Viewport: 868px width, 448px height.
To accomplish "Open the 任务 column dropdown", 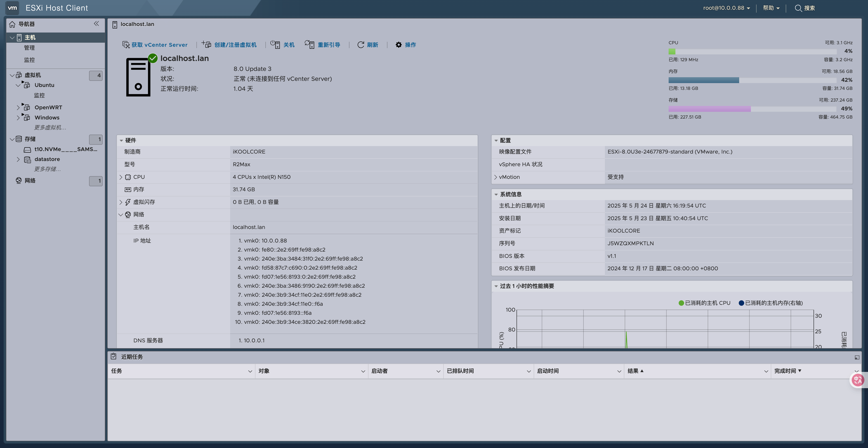I will [250, 371].
